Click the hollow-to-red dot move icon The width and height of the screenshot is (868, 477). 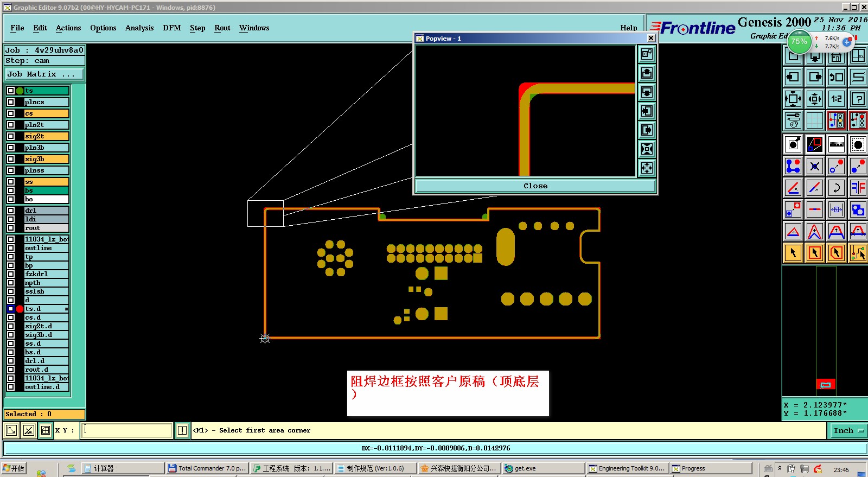(x=837, y=166)
